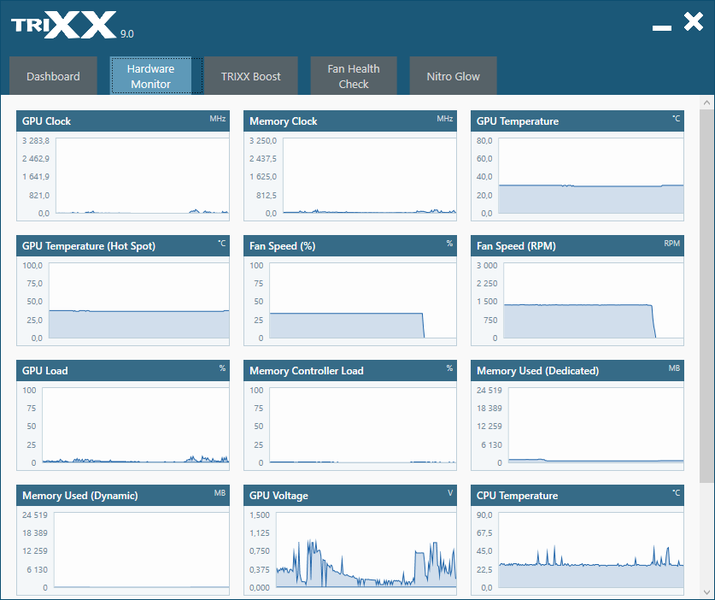Switch to the TRIXX Boost tab
Screen dimensions: 715x600
pos(251,76)
